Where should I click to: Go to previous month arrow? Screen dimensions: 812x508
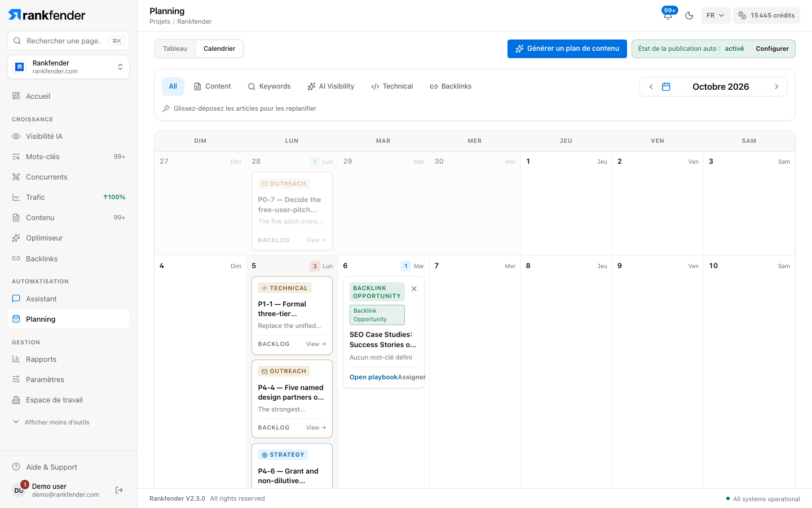pyautogui.click(x=651, y=86)
